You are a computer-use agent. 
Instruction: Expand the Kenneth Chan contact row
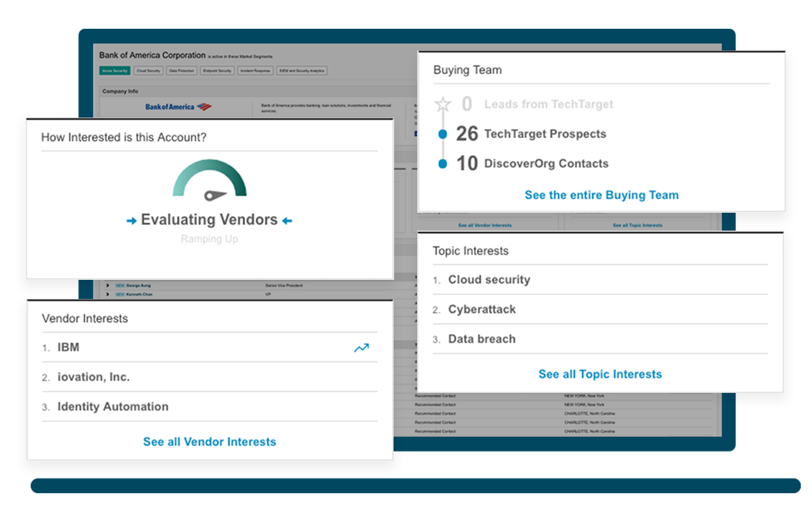click(107, 295)
